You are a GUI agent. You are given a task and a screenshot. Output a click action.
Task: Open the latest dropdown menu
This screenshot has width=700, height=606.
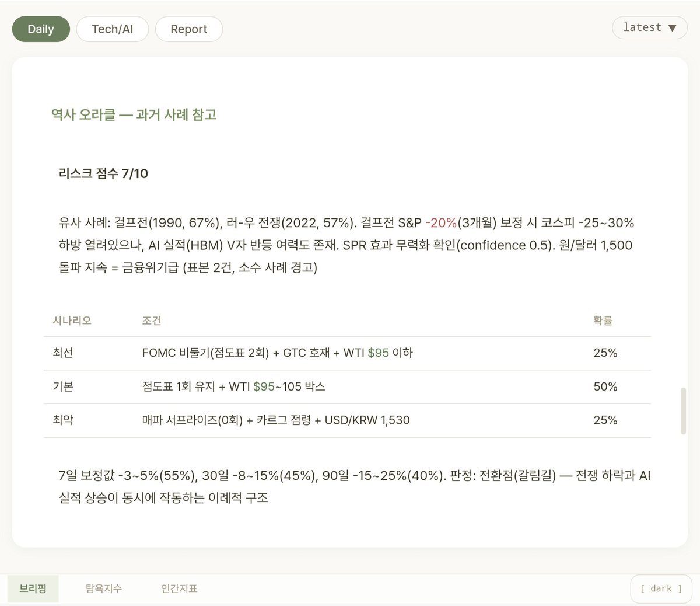(x=649, y=27)
